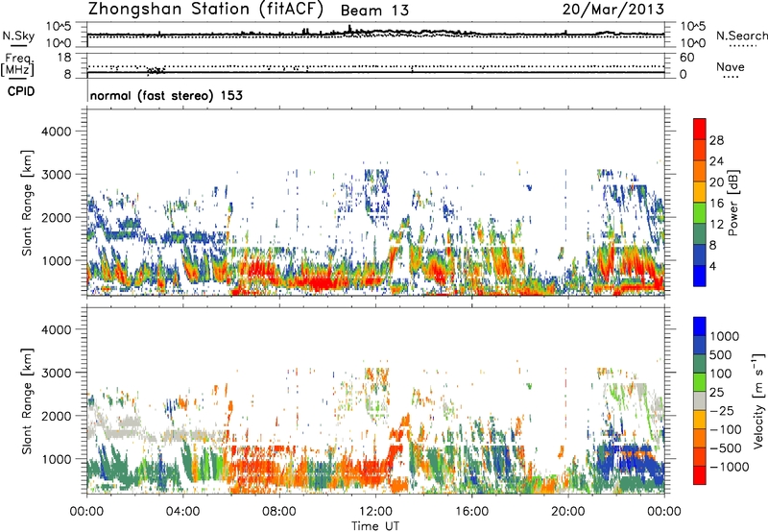The image size is (768, 532).
Task: Click the 20:00 time tick label
Action: click(x=567, y=512)
